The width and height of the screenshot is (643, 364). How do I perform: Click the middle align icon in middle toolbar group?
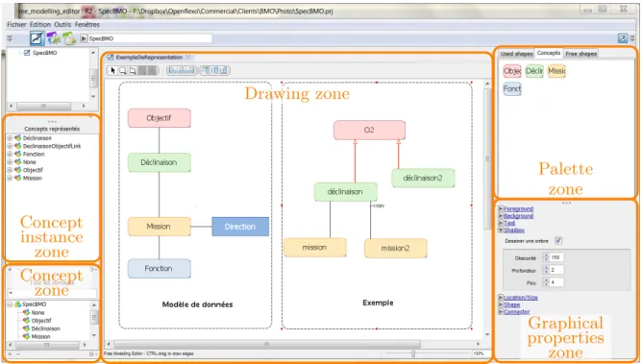tap(182, 70)
